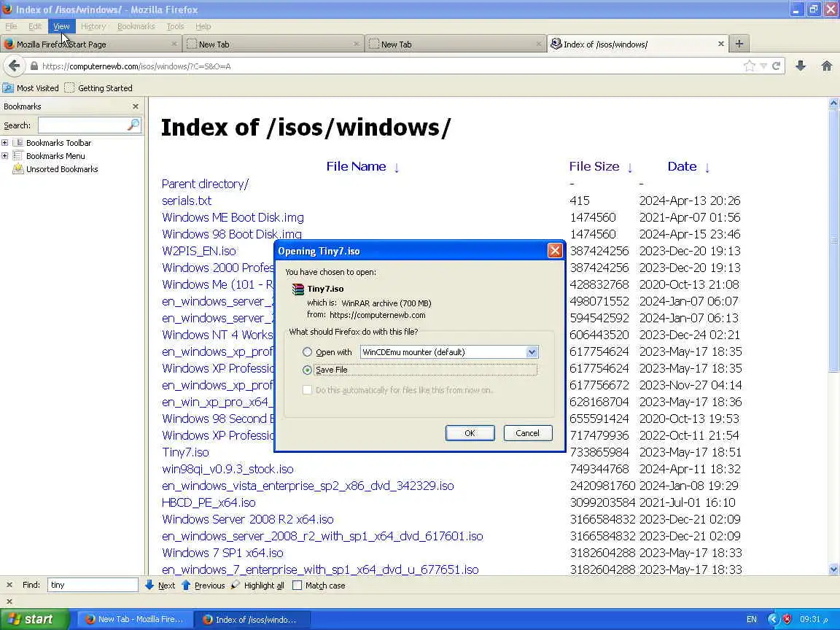The height and width of the screenshot is (630, 840).
Task: Switch to Mozilla Firefox Start Page tab
Action: coord(91,44)
